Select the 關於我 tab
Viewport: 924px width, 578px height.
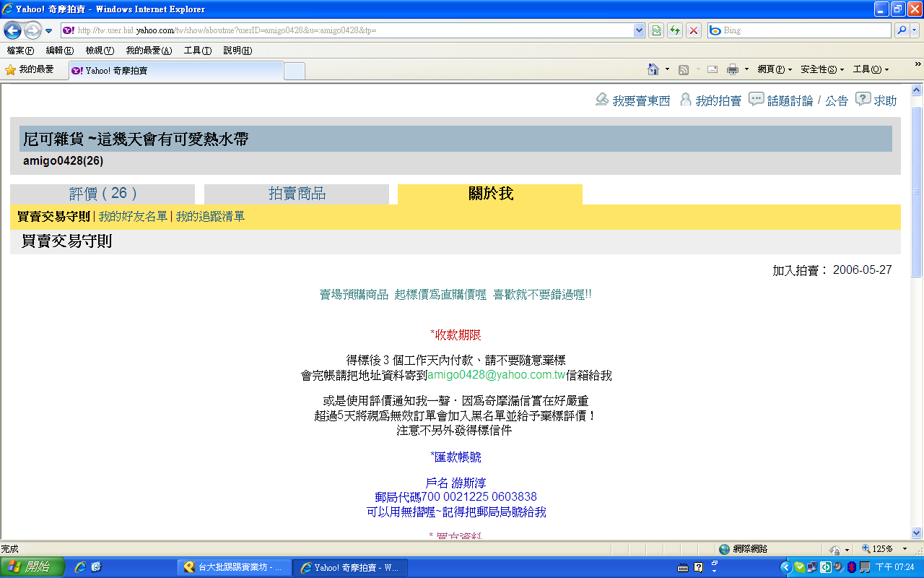click(490, 194)
